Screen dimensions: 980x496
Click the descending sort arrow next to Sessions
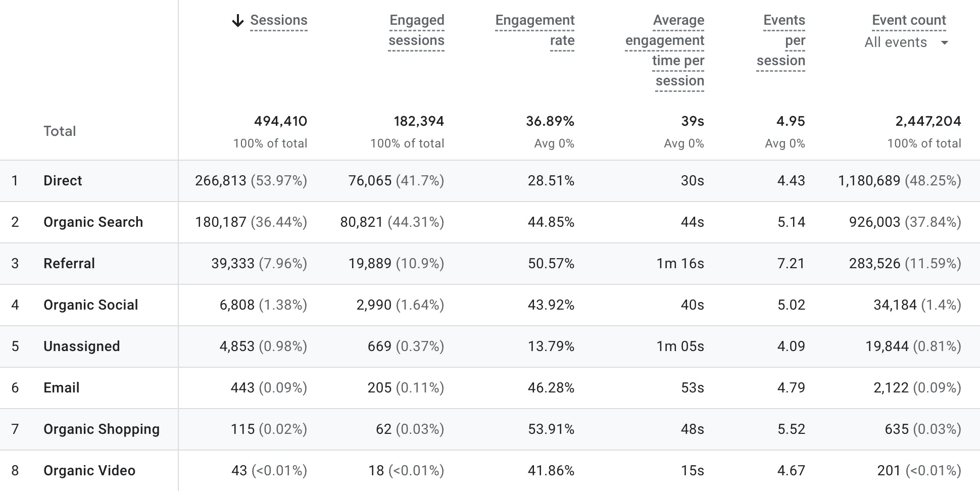click(x=237, y=21)
